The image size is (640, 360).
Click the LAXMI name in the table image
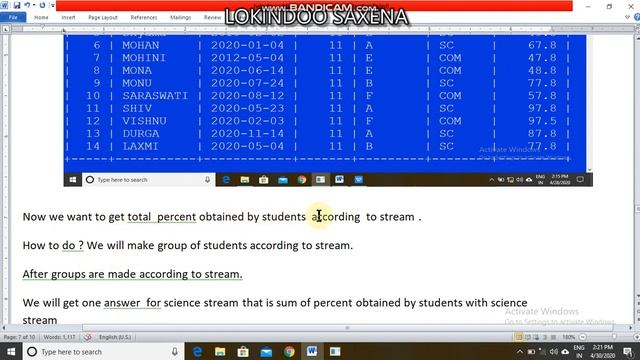tap(140, 146)
